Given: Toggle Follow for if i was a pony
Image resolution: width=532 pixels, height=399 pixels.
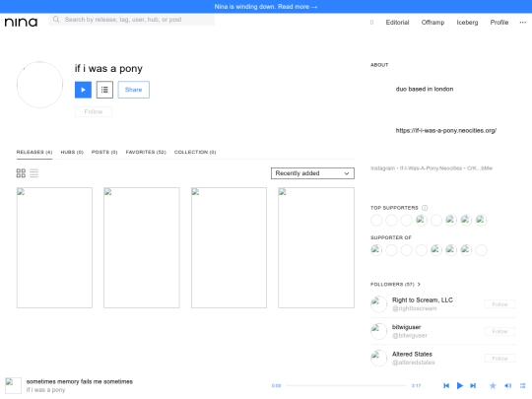Looking at the screenshot, I should [94, 111].
